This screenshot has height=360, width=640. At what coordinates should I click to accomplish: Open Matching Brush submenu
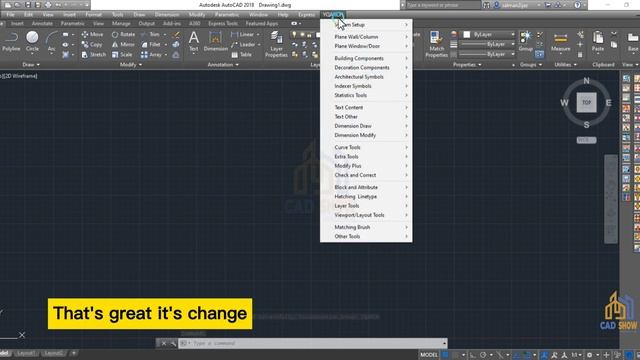[x=366, y=227]
